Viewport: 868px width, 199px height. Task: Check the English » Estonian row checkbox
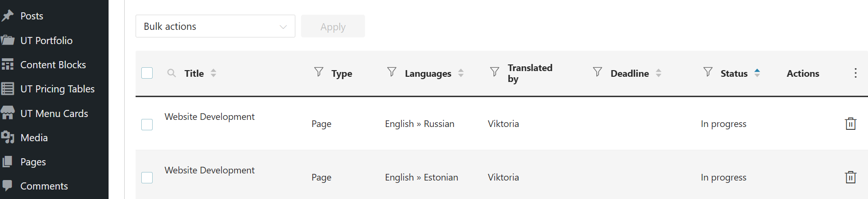tap(147, 178)
